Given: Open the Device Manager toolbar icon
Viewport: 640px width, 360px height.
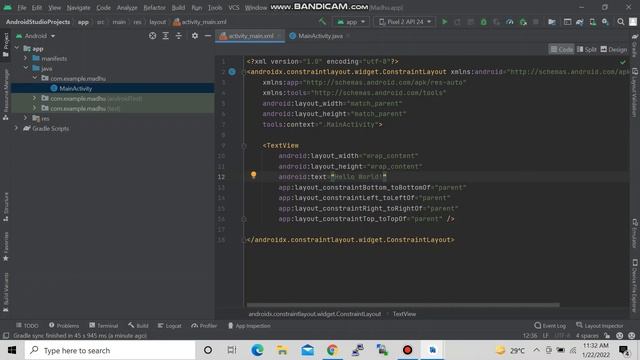Looking at the screenshot, I should tap(593, 22).
